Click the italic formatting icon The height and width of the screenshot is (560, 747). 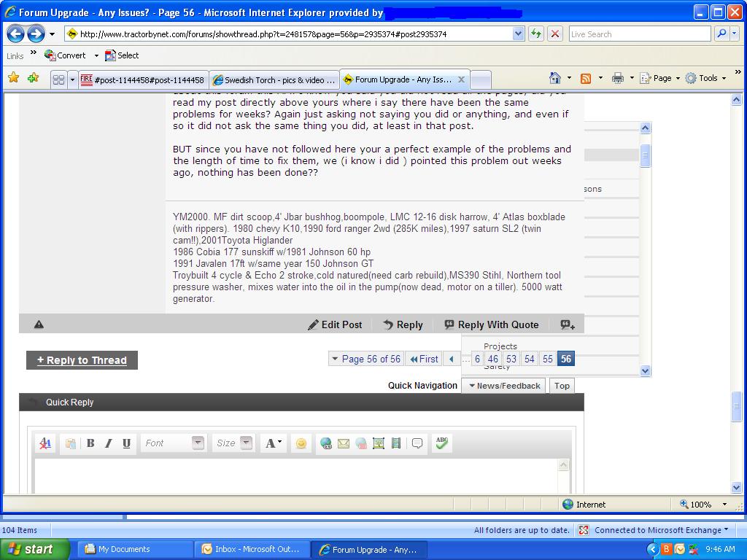pos(109,443)
